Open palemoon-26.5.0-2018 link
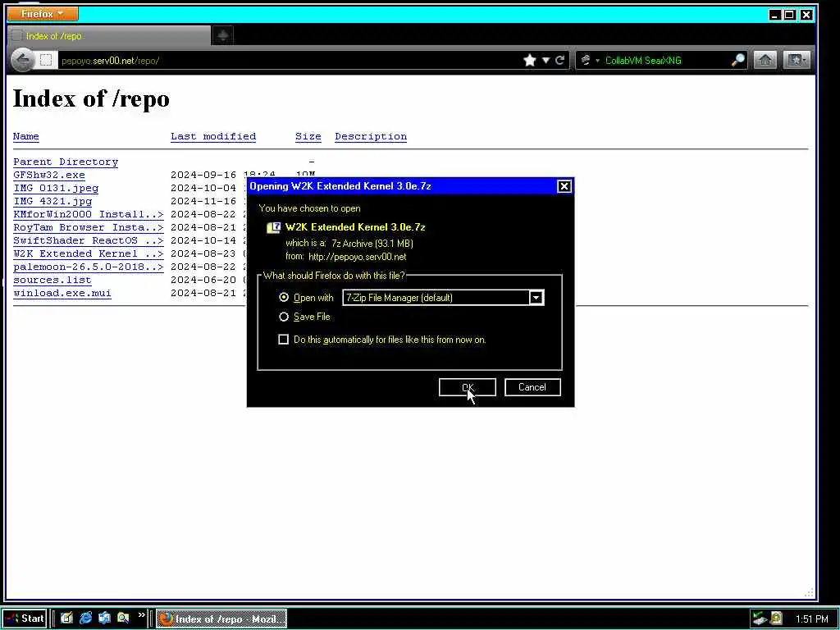 point(89,267)
